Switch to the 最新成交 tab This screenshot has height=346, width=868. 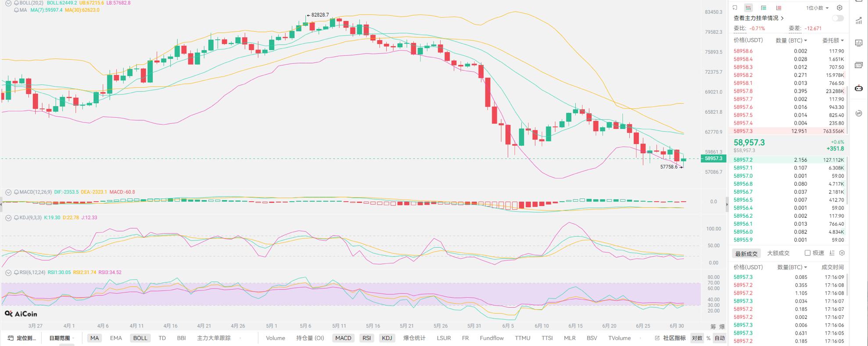pos(746,254)
